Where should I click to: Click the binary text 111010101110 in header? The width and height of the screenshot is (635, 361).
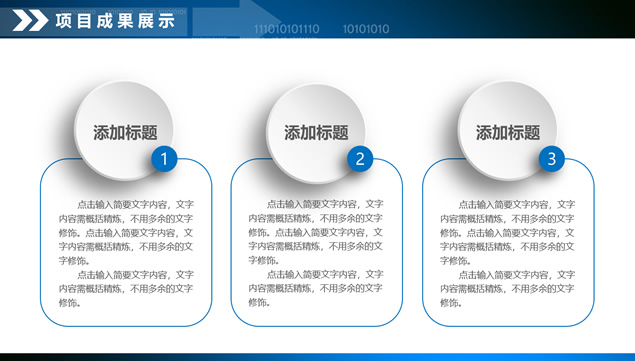(x=287, y=29)
